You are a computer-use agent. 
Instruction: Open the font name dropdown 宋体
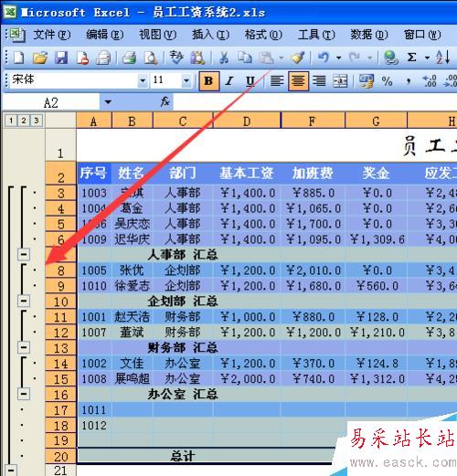(x=143, y=81)
